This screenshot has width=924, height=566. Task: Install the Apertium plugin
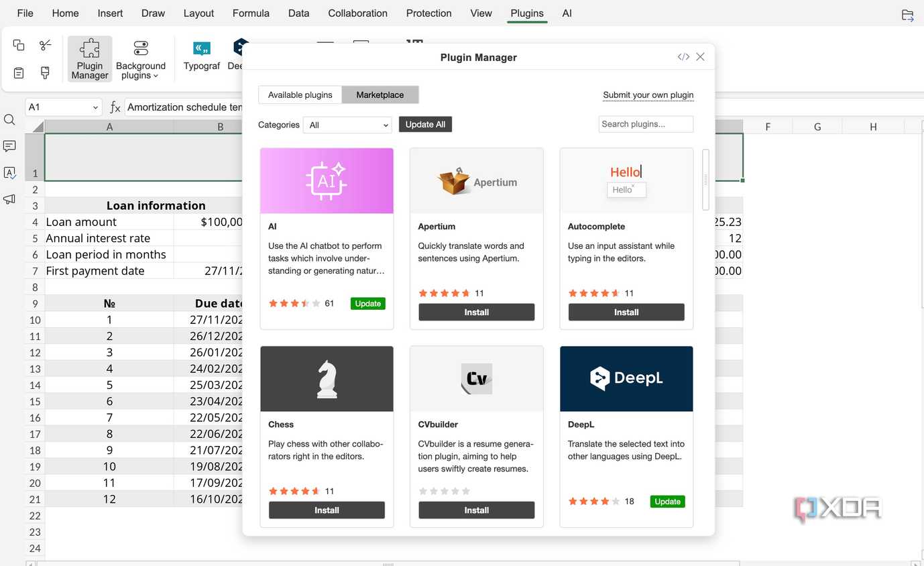point(477,312)
